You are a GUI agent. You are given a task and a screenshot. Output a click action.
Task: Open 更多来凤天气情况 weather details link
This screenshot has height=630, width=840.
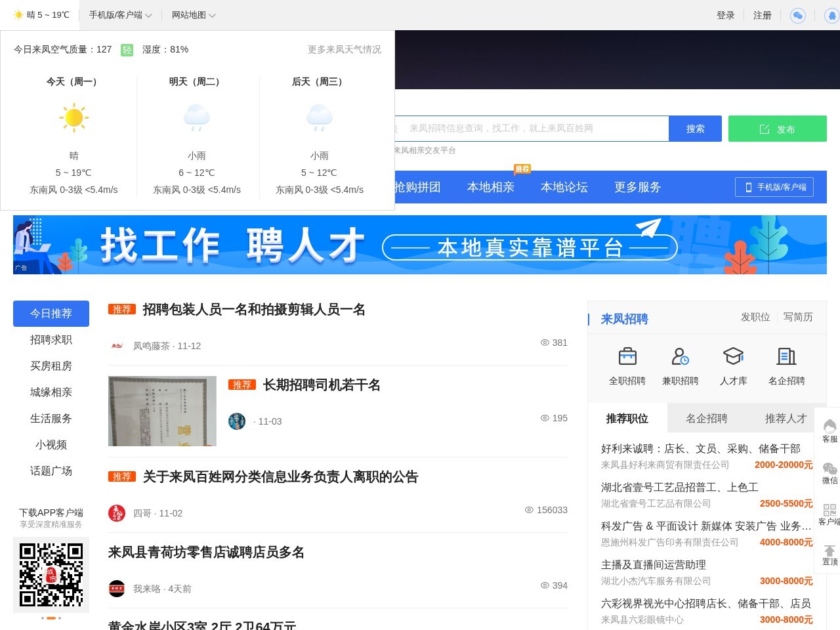[344, 49]
